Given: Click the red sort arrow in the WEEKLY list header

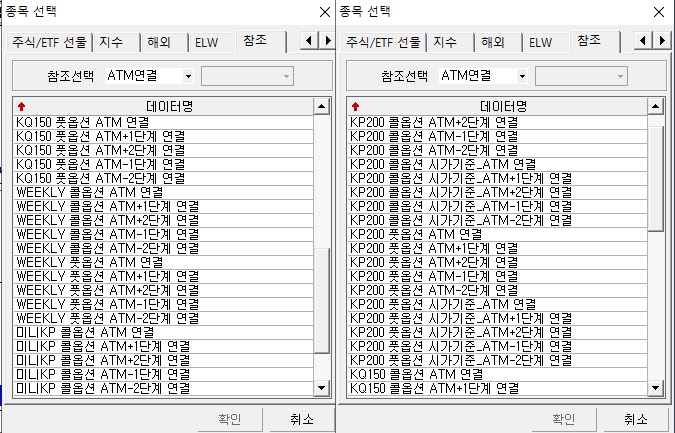Looking at the screenshot, I should (22, 106).
